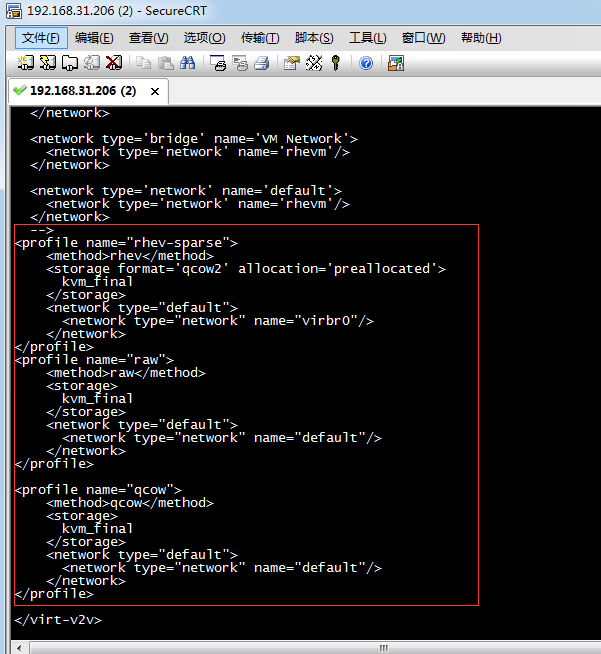Click the text <method>qcow</method>

pyautogui.click(x=130, y=503)
